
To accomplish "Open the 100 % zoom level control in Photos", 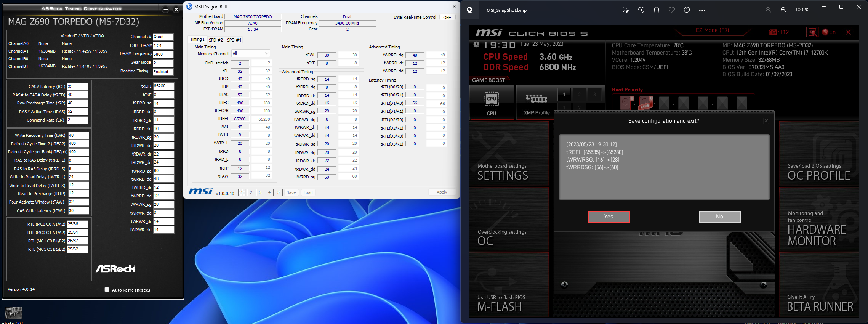I will (802, 10).
